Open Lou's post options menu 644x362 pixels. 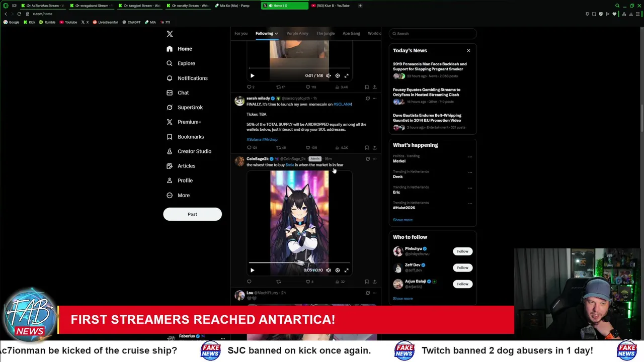(374, 293)
